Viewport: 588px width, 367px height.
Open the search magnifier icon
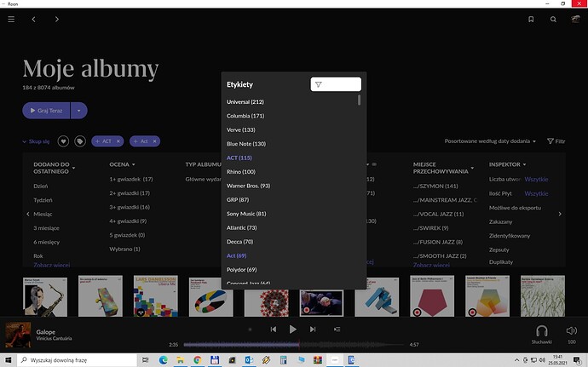553,19
